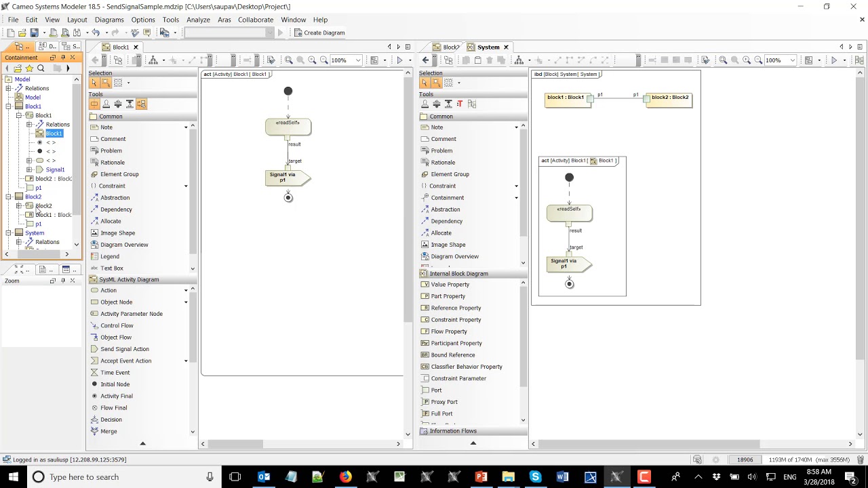
Task: Toggle marquee selection mode in Block1 palette
Action: (106, 83)
